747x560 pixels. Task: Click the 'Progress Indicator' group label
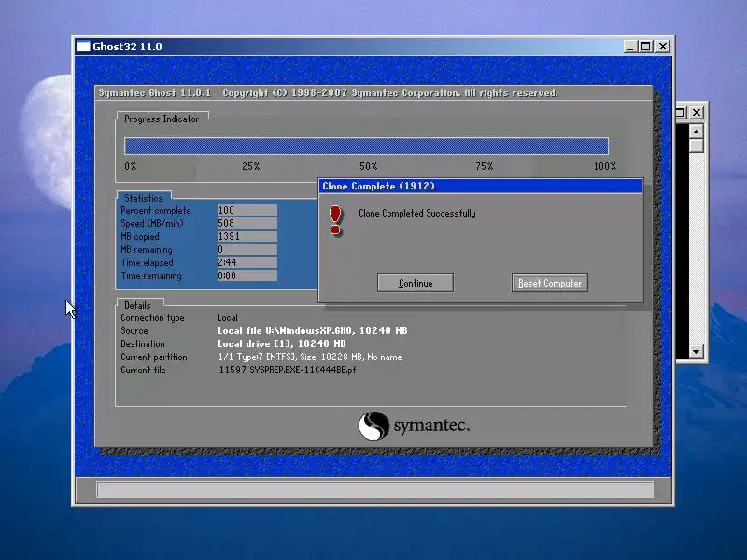pyautogui.click(x=162, y=119)
